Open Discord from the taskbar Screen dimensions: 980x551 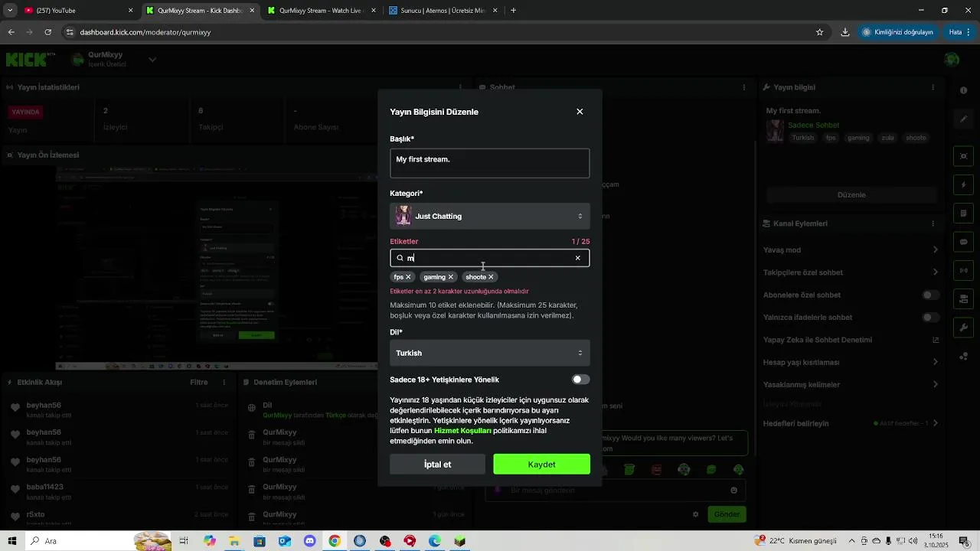click(x=309, y=541)
